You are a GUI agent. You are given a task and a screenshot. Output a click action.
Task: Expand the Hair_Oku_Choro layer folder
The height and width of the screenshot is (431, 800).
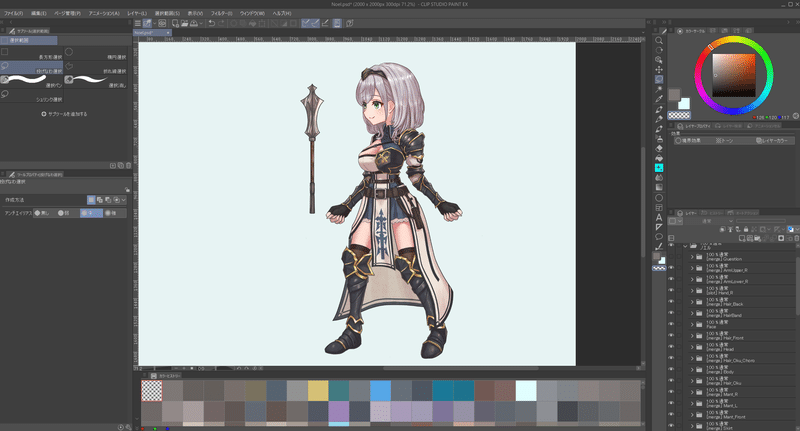click(x=692, y=359)
